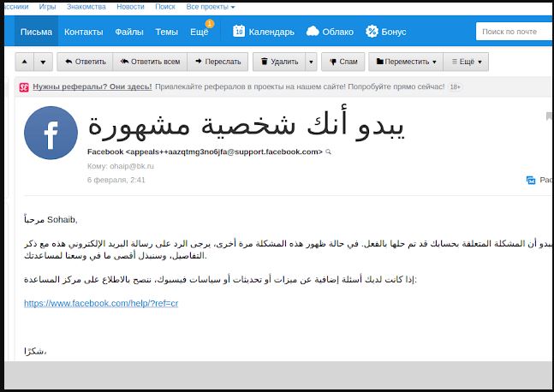The height and width of the screenshot is (392, 554).
Task: Open the Нужны рефералы? Они здесь! ad link
Action: pyautogui.click(x=92, y=86)
